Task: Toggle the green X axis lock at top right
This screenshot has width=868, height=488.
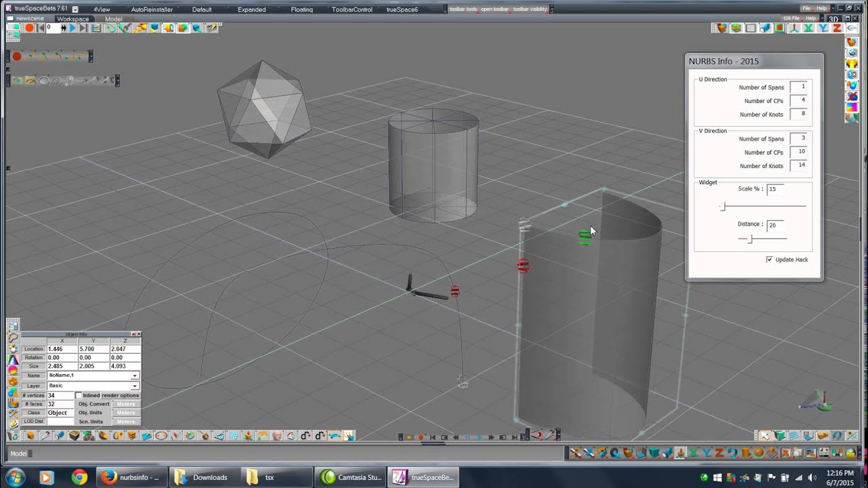Action: coord(809,28)
